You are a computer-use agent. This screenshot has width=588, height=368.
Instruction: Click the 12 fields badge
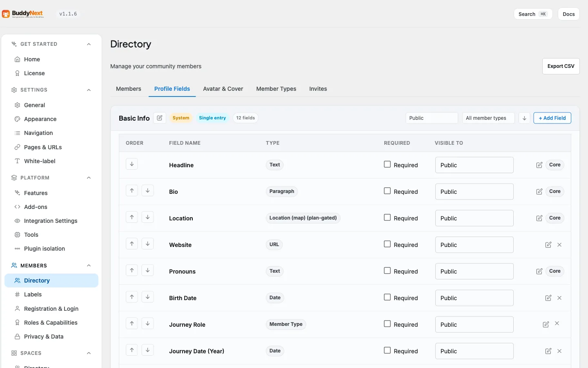[x=245, y=118]
